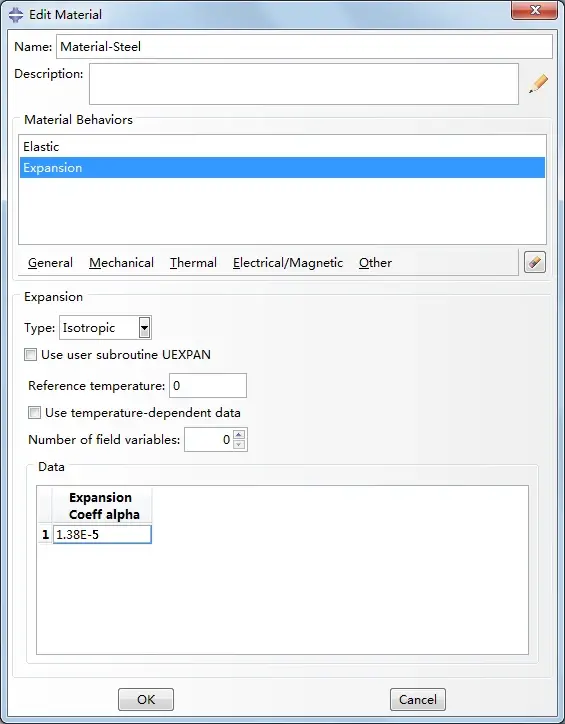Screen dimensions: 565x724
Task: Select Elastic in Material Behaviors list
Action: point(282,147)
